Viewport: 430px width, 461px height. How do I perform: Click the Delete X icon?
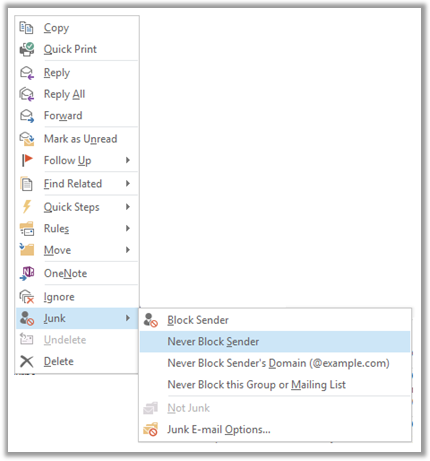[27, 361]
